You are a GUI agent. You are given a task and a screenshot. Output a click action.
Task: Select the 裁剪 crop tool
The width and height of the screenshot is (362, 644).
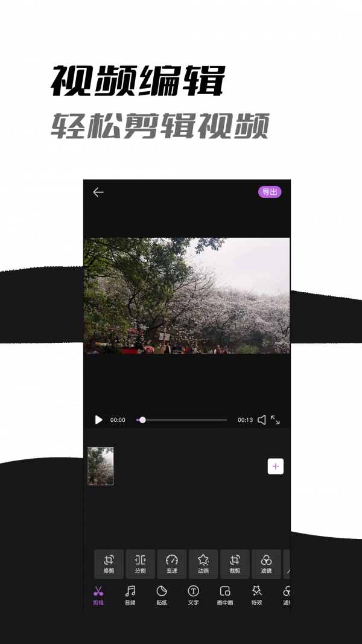point(235,564)
